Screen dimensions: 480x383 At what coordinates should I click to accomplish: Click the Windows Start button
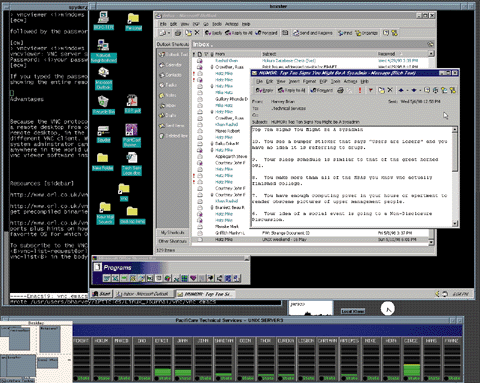point(101,294)
